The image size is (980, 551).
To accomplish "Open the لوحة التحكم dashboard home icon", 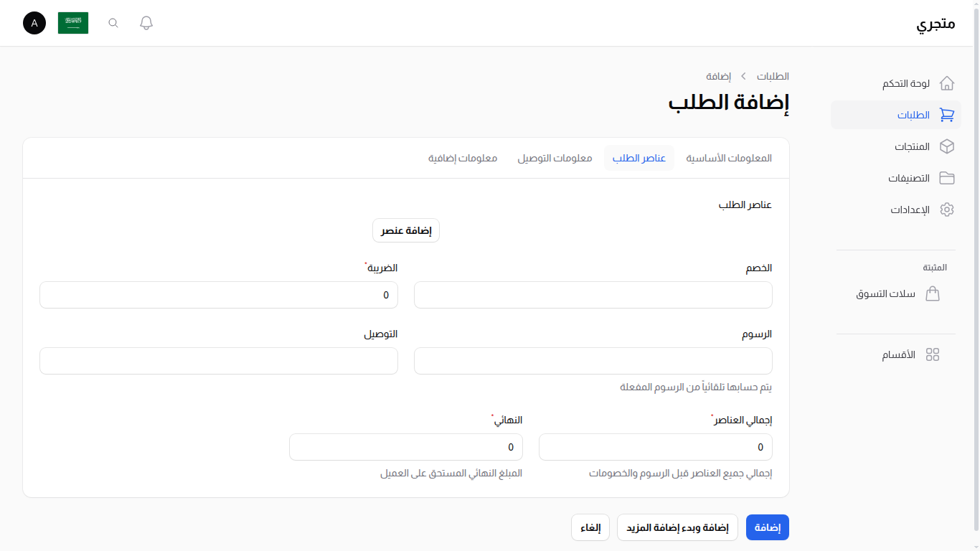I will [947, 83].
